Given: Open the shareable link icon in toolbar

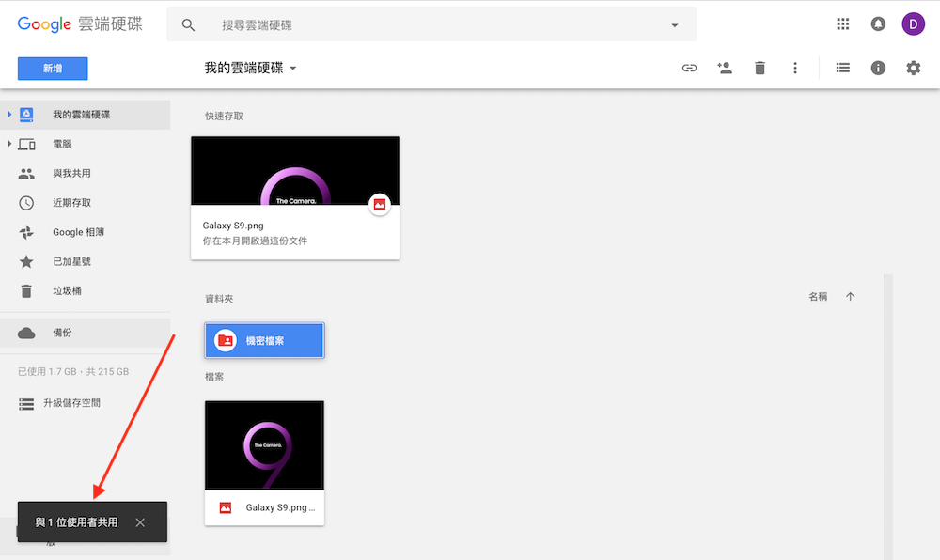Looking at the screenshot, I should (x=689, y=68).
